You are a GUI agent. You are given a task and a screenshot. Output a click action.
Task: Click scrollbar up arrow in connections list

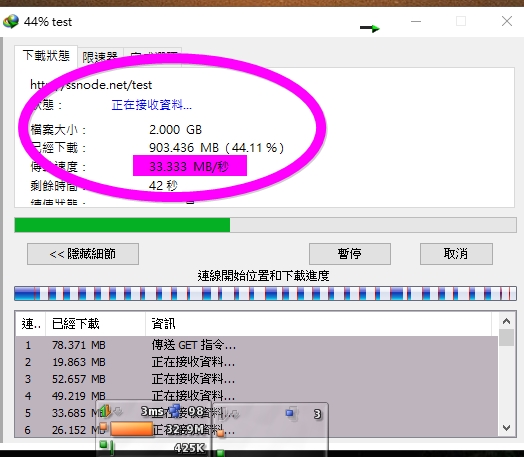[506, 321]
